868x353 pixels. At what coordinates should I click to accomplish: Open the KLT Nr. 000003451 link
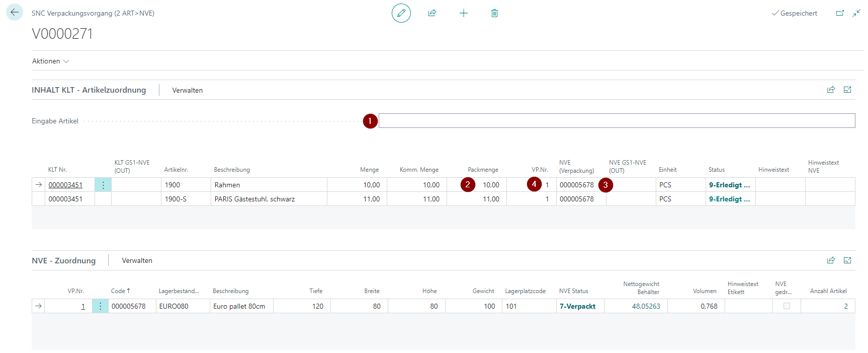click(65, 185)
